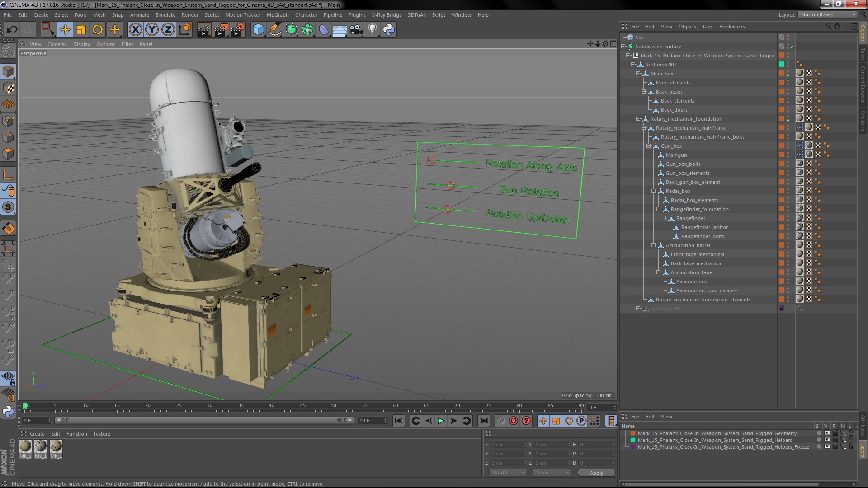Image resolution: width=868 pixels, height=488 pixels.
Task: Click the Floor environment icon
Action: (340, 30)
